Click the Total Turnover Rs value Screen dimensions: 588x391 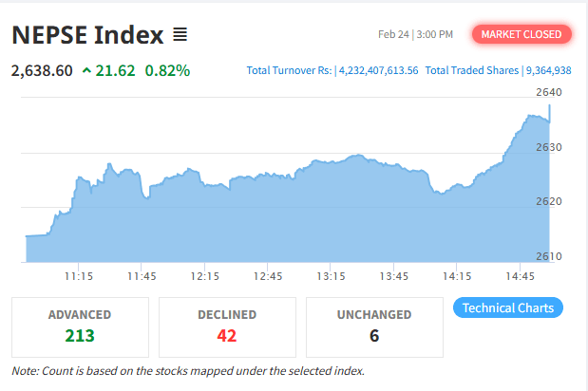(377, 71)
